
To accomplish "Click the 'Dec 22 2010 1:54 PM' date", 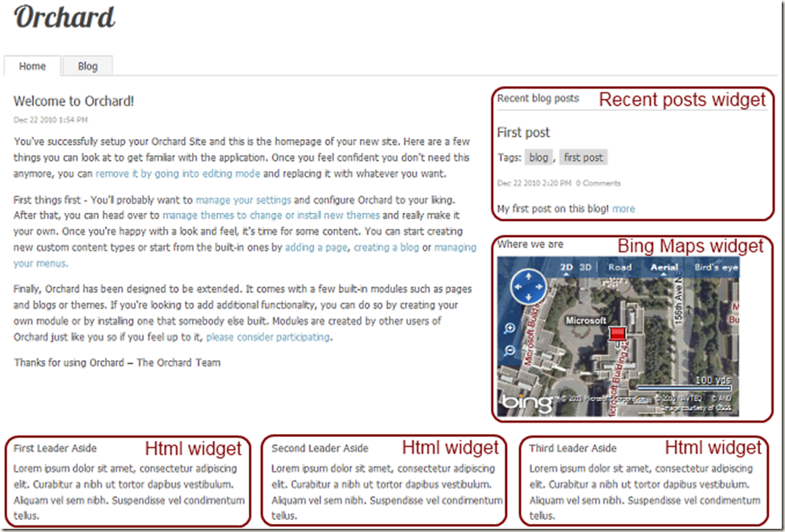I will [51, 121].
